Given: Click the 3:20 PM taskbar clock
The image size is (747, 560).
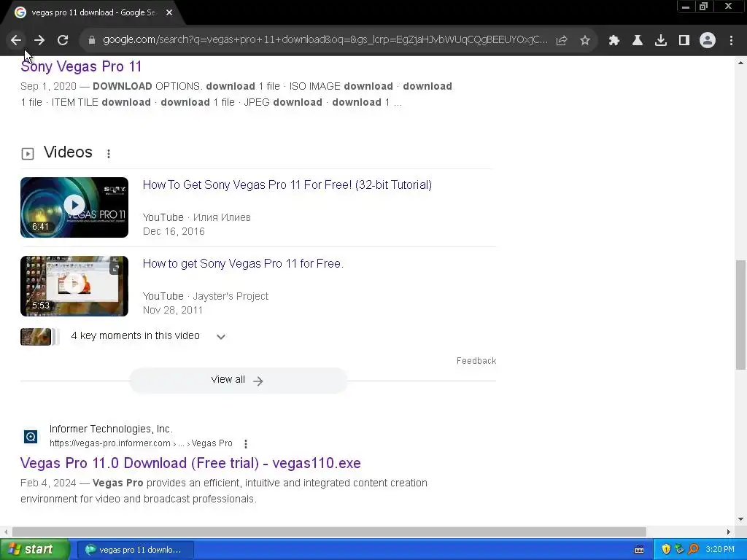Looking at the screenshot, I should [720, 550].
